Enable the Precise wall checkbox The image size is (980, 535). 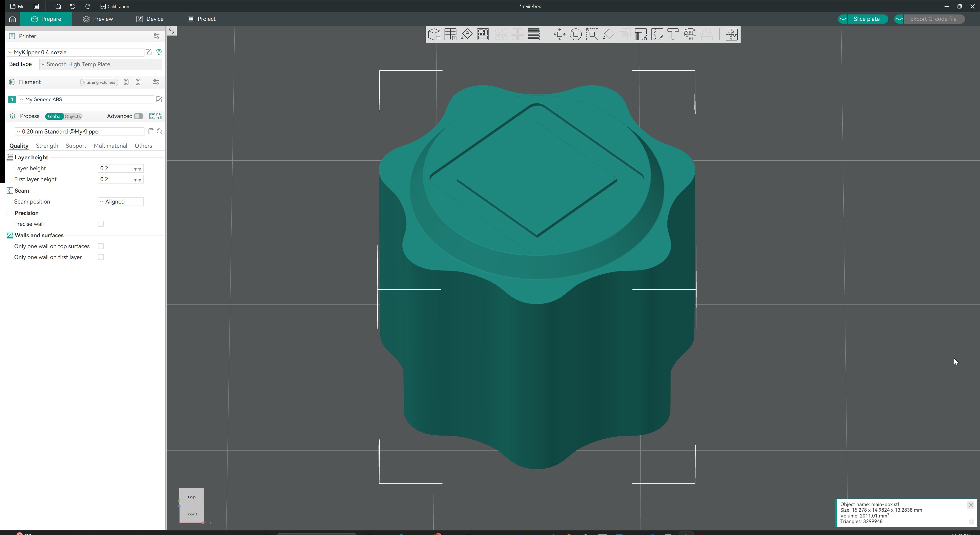[101, 224]
